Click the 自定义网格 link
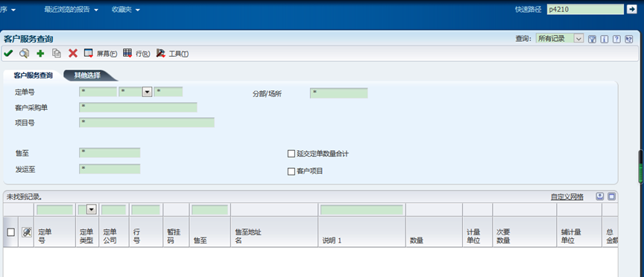644x277 pixels. tap(566, 197)
